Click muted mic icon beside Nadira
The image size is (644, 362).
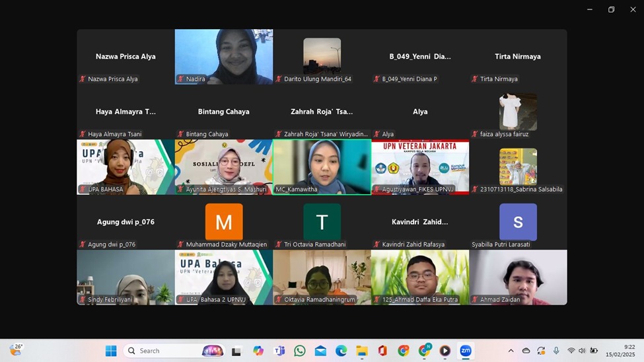(180, 79)
